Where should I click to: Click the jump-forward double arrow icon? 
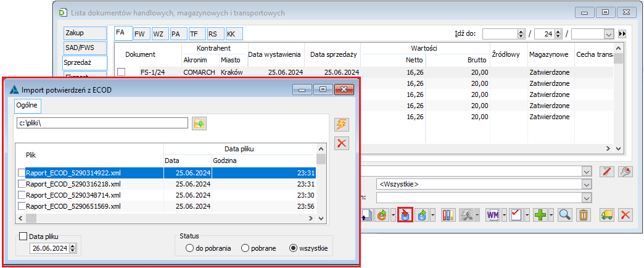(x=622, y=34)
